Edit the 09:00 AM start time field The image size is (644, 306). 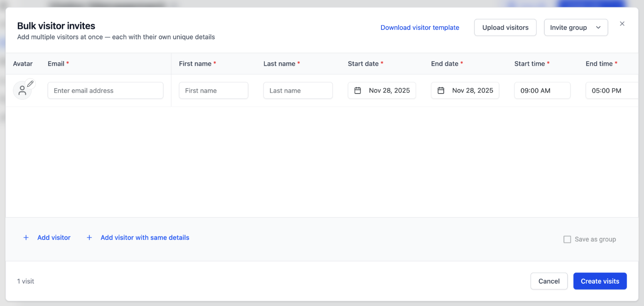(x=542, y=91)
